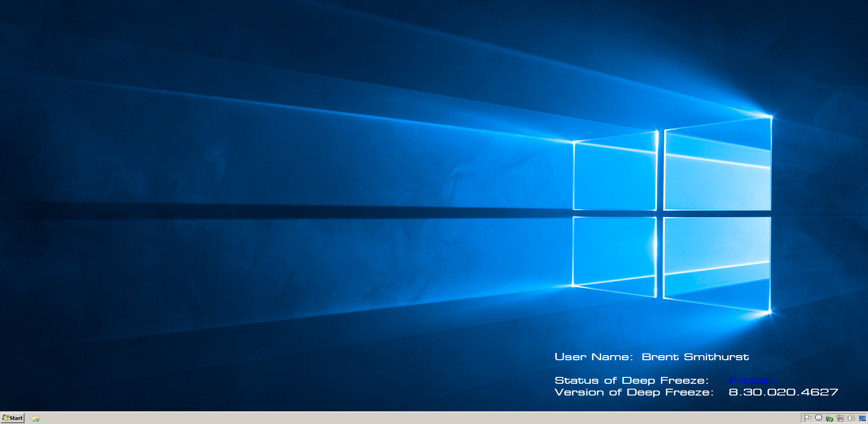Launch File Explorer from the taskbar
Screen dimensions: 868x424
click(x=36, y=419)
